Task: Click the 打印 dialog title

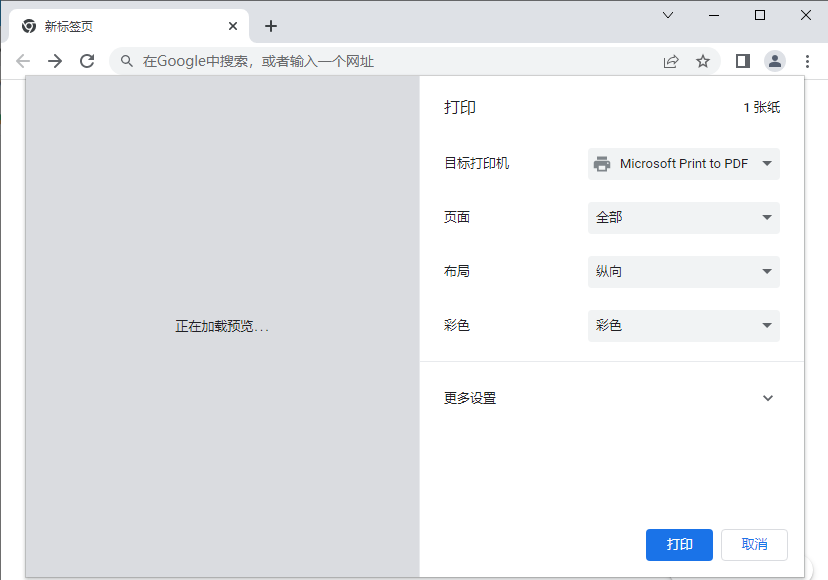Action: point(460,107)
